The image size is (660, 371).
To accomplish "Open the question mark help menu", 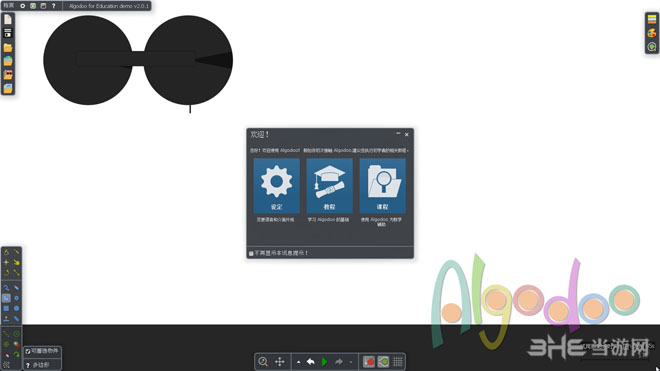I will pos(53,6).
